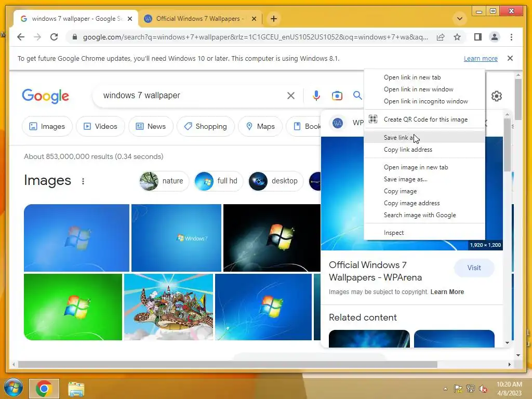Open the black Windows logo wallpaper thumbnail
Screen dimensions: 532x399
[x=272, y=238]
